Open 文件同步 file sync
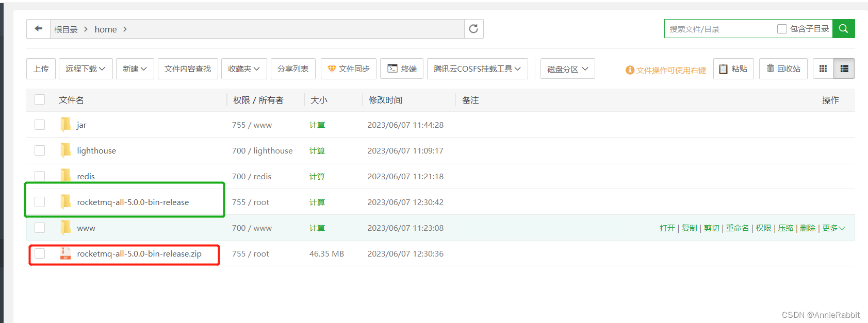The height and width of the screenshot is (323, 868). 349,69
